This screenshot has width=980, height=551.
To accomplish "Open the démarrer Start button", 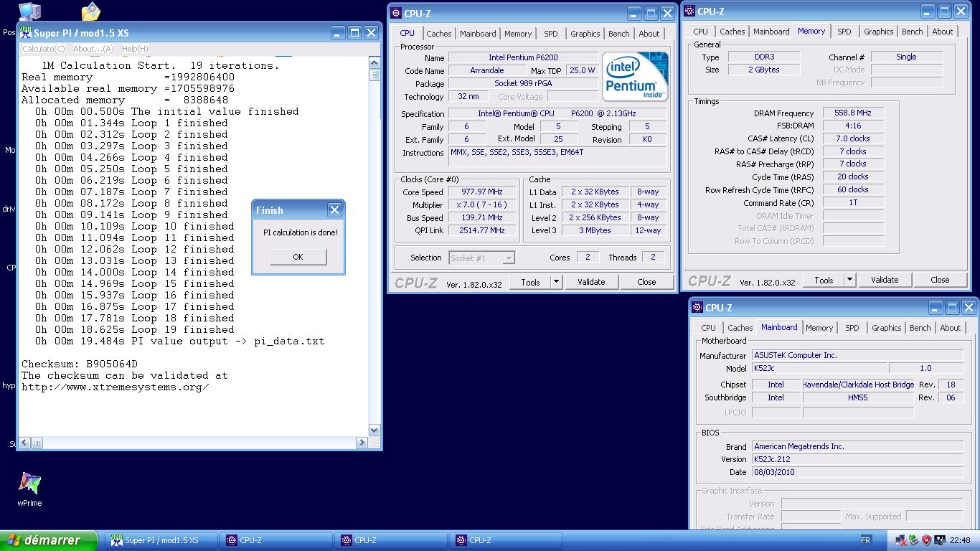I will point(50,540).
